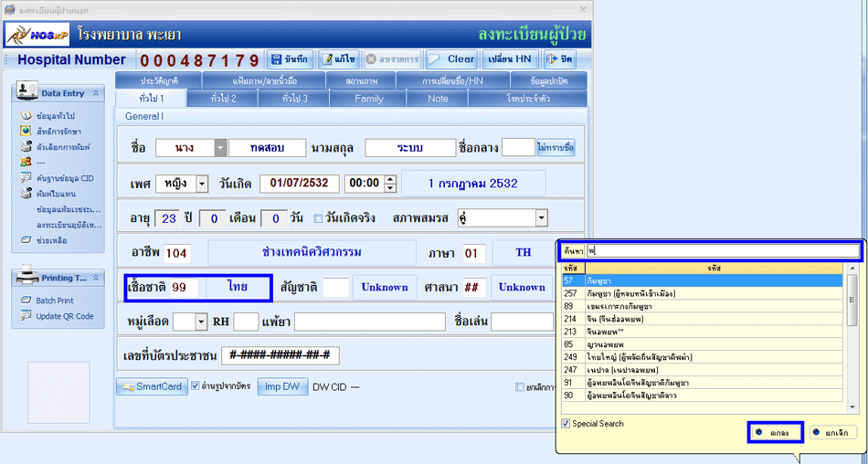Screen dimensions: 868x464
Task: Click the icon beside ค้นฐานข้อมูล CID
Action: point(26,178)
